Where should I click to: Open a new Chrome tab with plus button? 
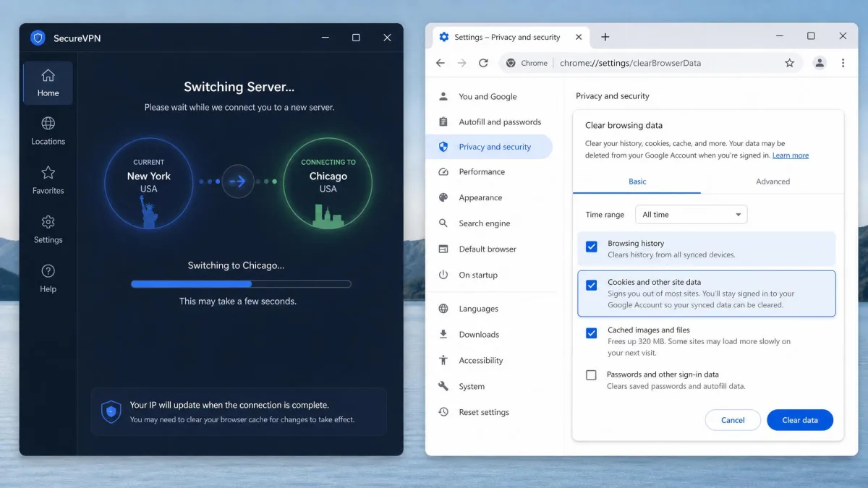tap(605, 37)
